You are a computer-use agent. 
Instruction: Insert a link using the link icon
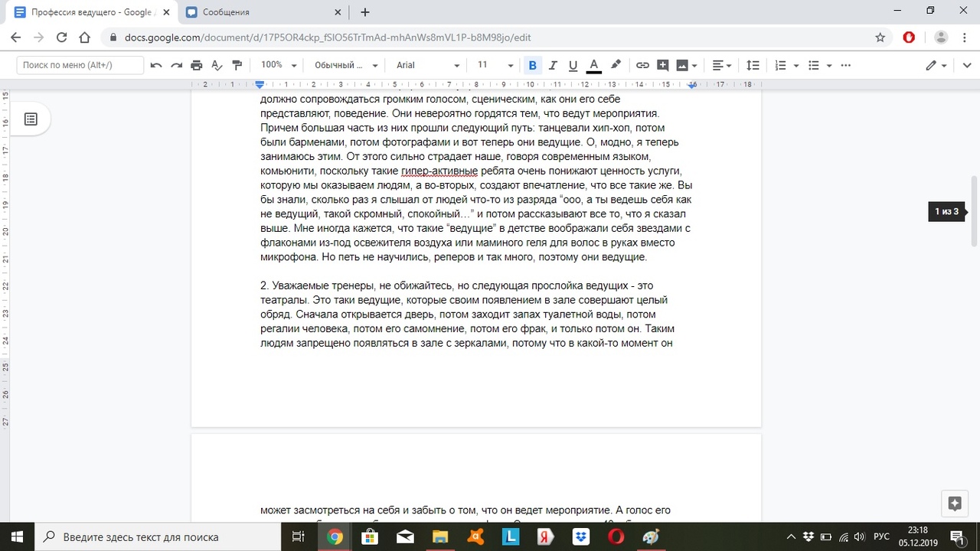pos(643,66)
